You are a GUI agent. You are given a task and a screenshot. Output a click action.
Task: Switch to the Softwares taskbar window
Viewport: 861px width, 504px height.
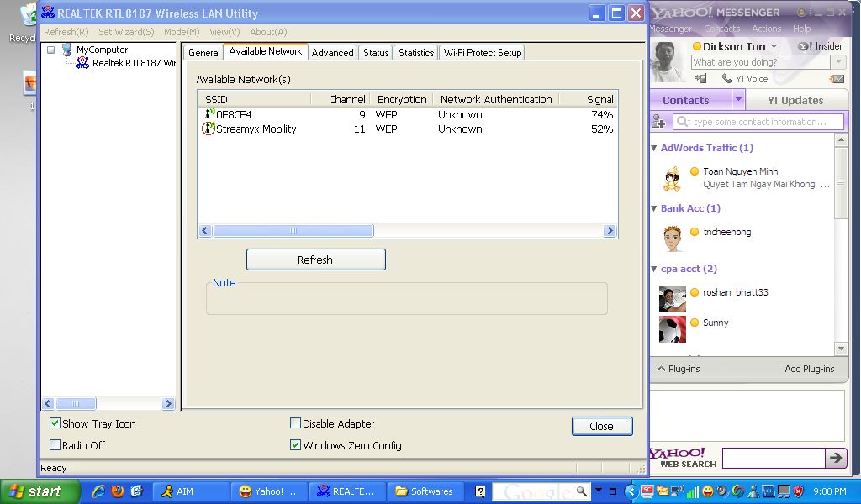(425, 491)
